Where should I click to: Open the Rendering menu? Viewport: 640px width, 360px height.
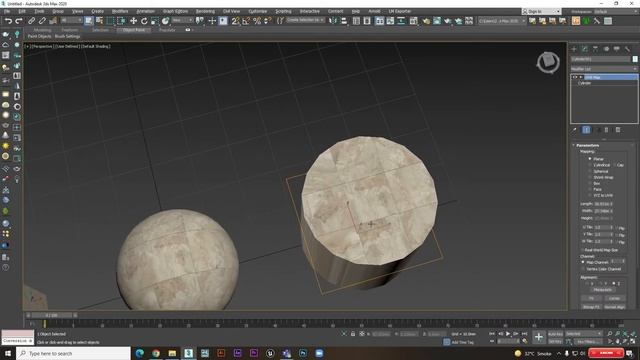click(205, 11)
